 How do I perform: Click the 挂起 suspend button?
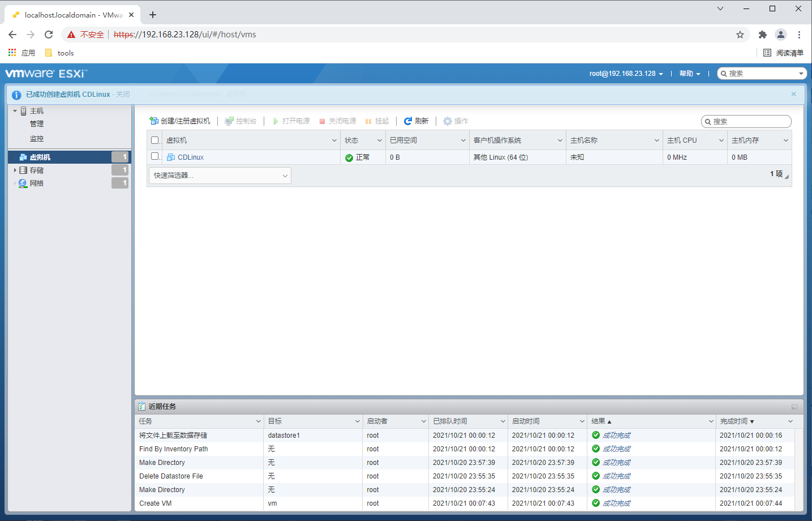[377, 121]
